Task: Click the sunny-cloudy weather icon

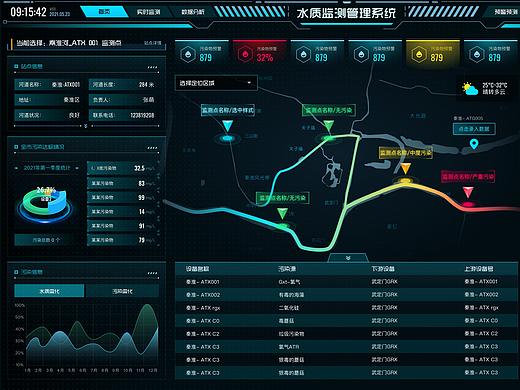Action: (470, 89)
